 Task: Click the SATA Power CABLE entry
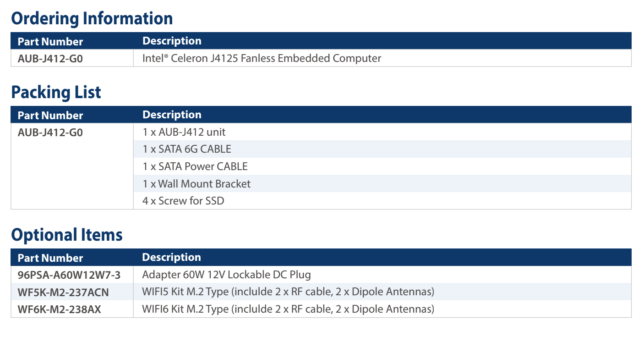[x=195, y=166]
